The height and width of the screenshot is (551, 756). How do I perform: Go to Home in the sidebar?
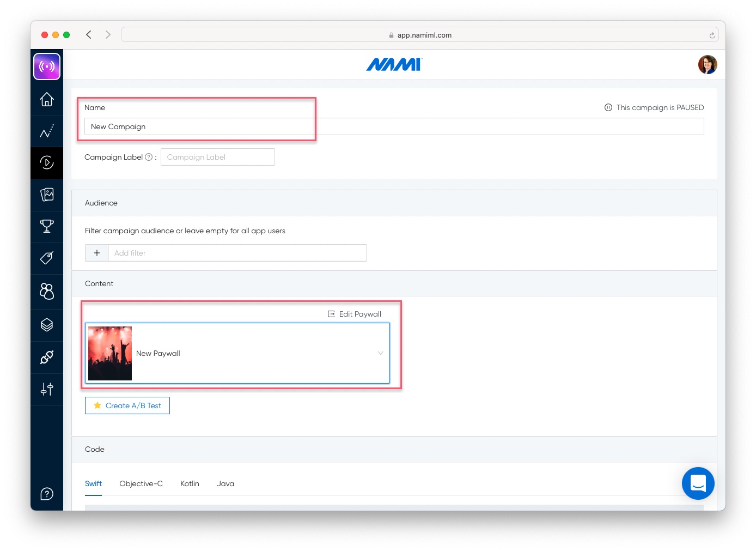point(47,99)
